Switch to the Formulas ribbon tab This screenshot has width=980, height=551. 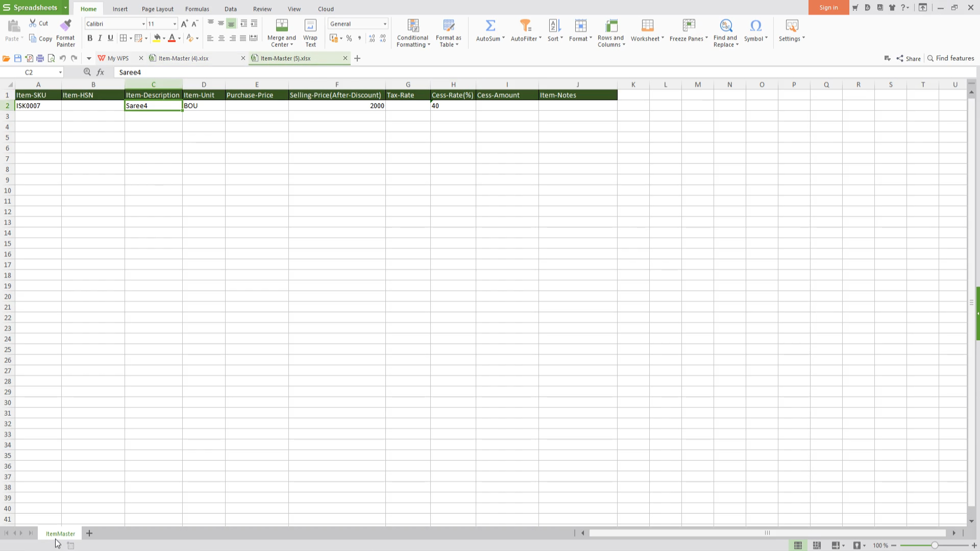[197, 9]
